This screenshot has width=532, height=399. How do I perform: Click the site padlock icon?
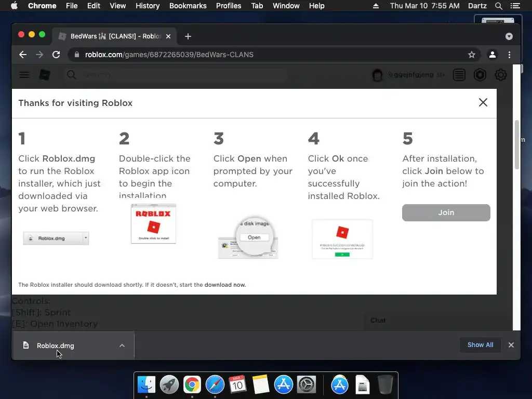(x=77, y=55)
